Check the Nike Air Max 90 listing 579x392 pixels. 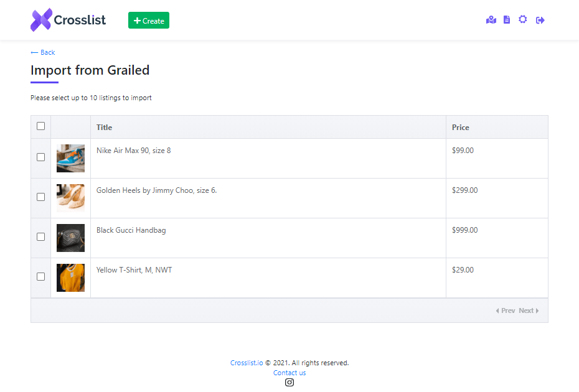pyautogui.click(x=41, y=157)
